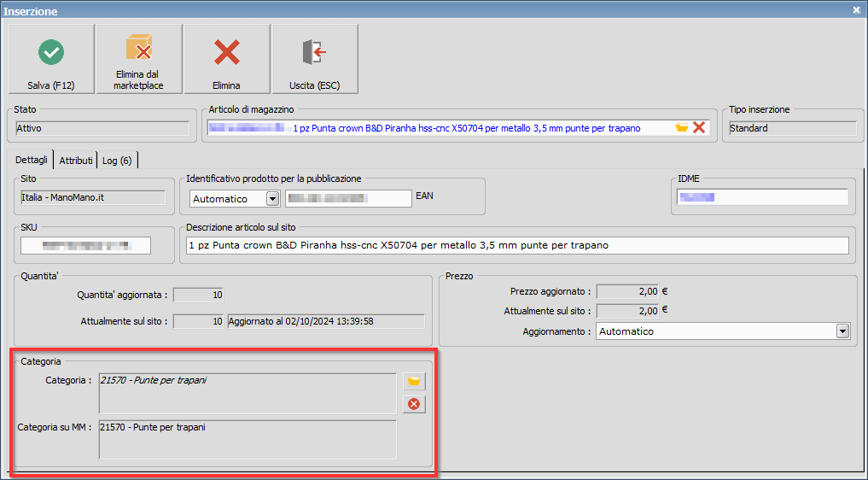Screen dimensions: 868x480
Task: Click the Prezzo aggiornato value field
Action: point(628,291)
